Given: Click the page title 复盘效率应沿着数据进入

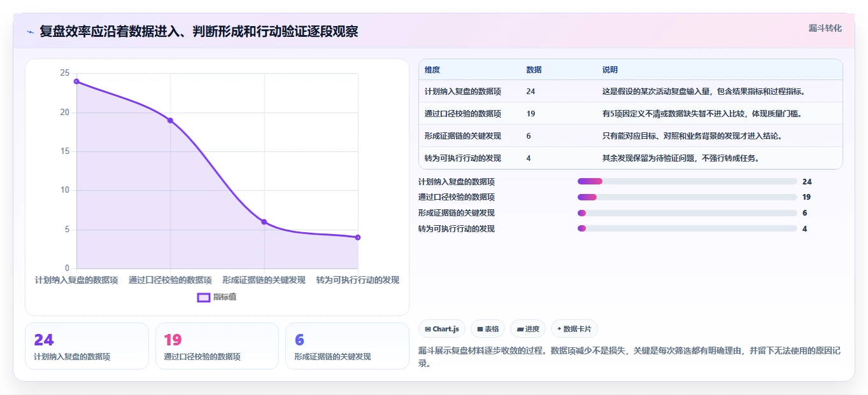Looking at the screenshot, I should click(199, 31).
